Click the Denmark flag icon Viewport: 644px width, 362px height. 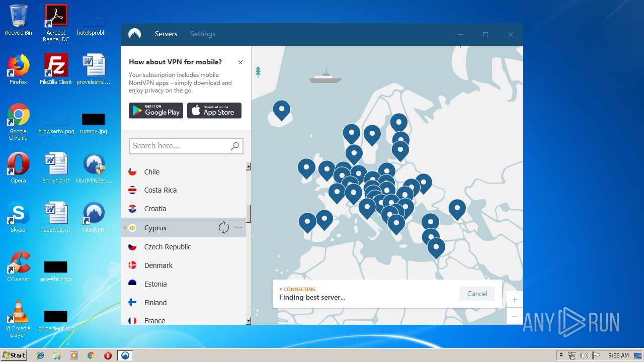click(132, 265)
